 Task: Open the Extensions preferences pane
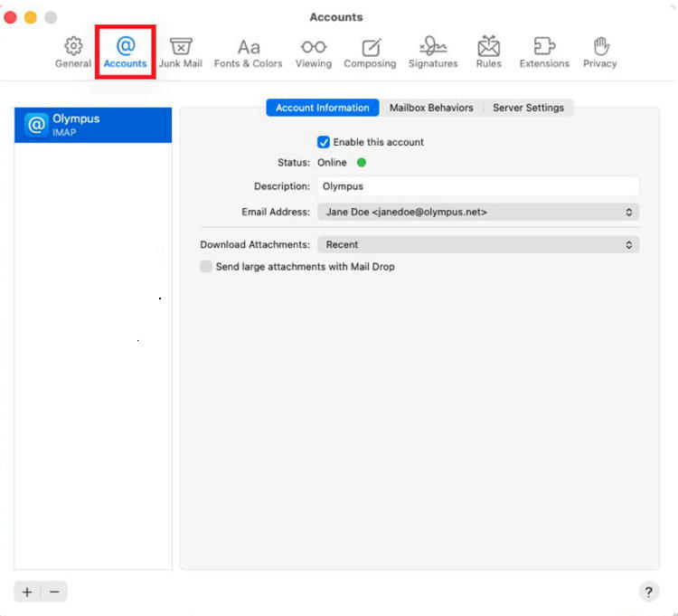tap(544, 52)
